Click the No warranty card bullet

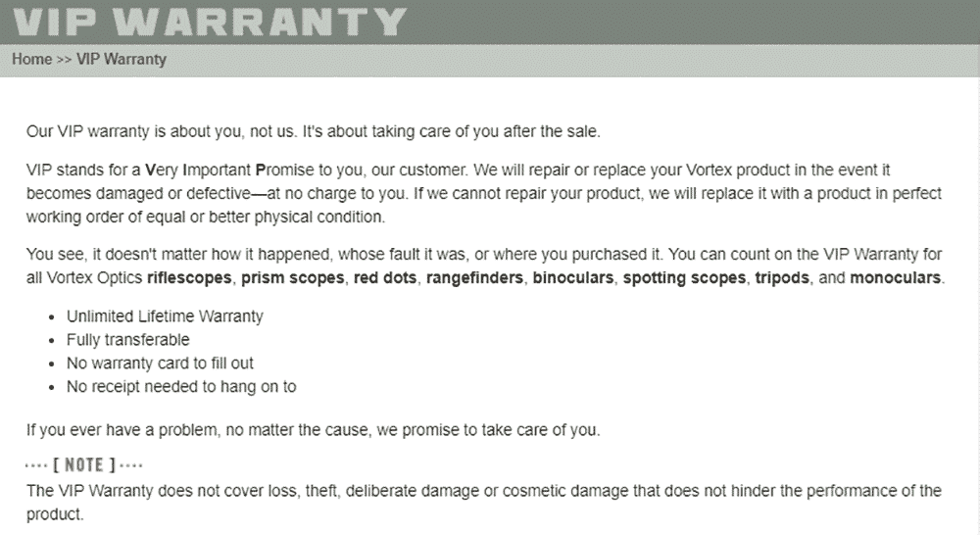pyautogui.click(x=160, y=364)
